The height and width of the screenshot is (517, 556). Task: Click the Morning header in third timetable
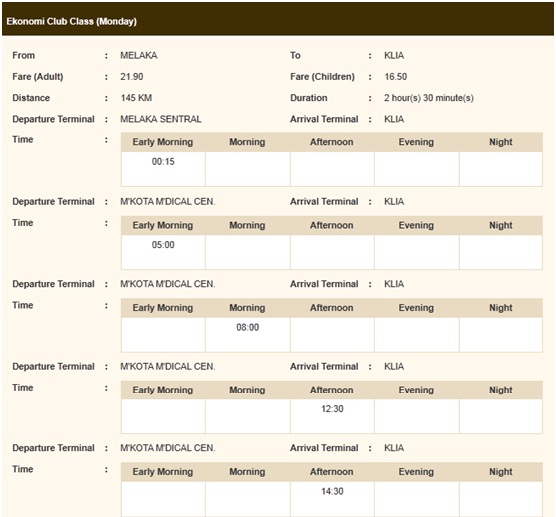247,308
